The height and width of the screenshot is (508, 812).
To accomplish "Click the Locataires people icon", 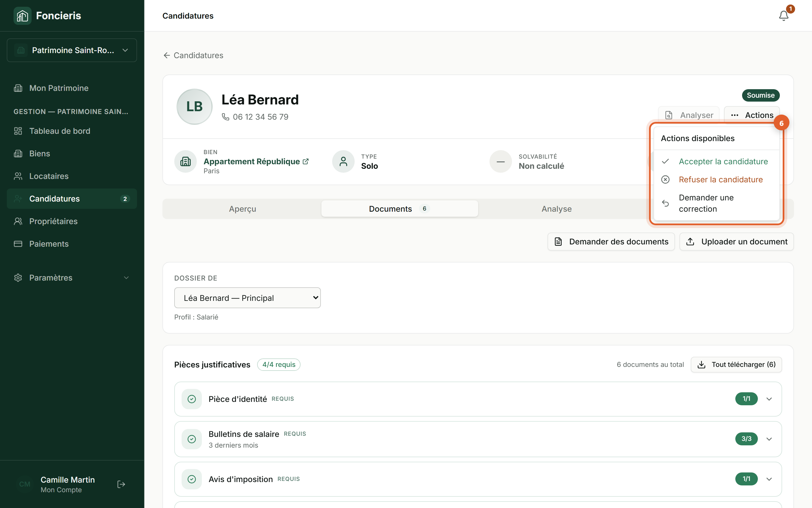I will coord(18,176).
